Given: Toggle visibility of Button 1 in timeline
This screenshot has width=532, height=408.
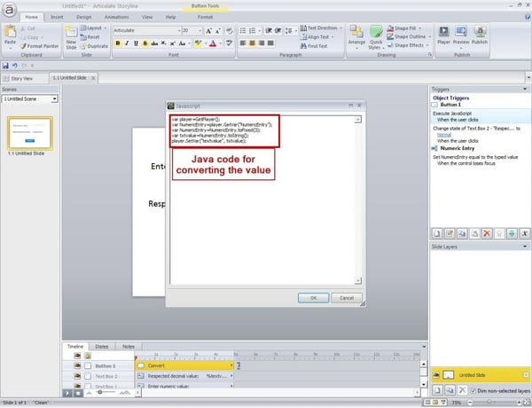Looking at the screenshot, I should (77, 366).
